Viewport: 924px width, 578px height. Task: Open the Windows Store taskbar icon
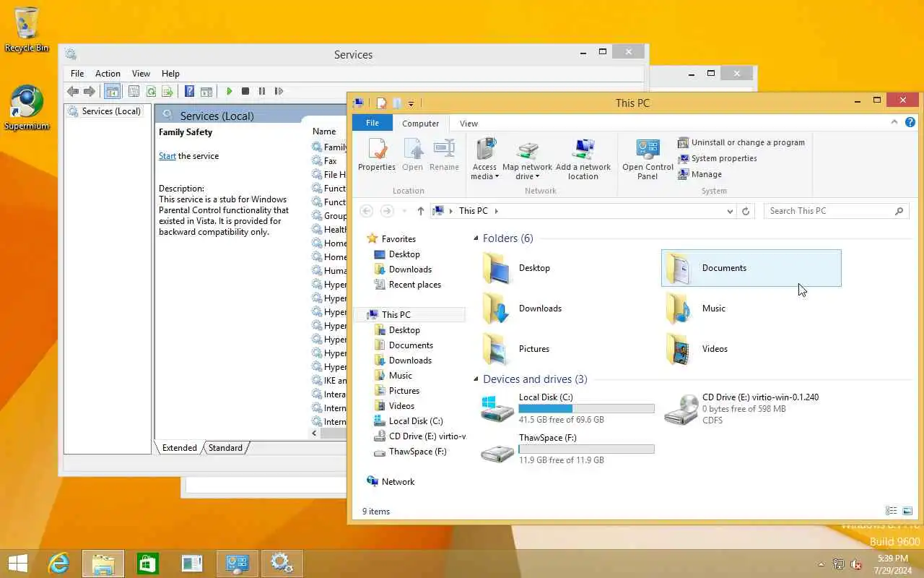147,564
